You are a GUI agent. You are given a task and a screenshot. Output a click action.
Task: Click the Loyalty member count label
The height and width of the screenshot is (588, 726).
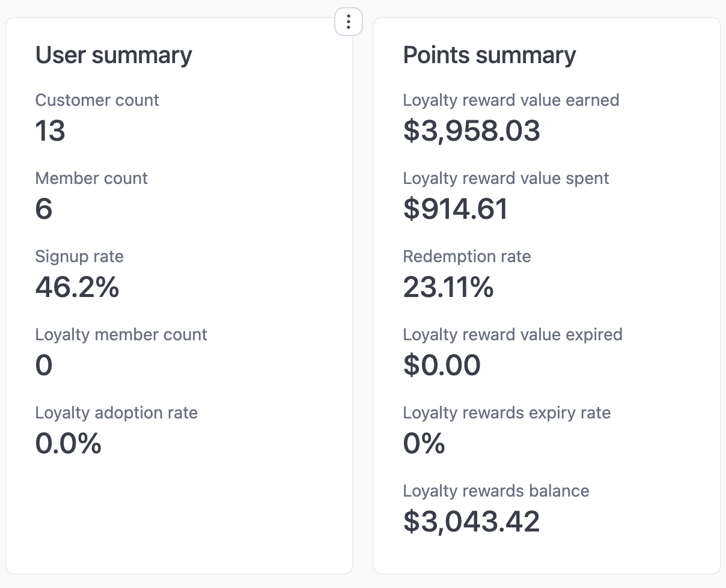[121, 334]
